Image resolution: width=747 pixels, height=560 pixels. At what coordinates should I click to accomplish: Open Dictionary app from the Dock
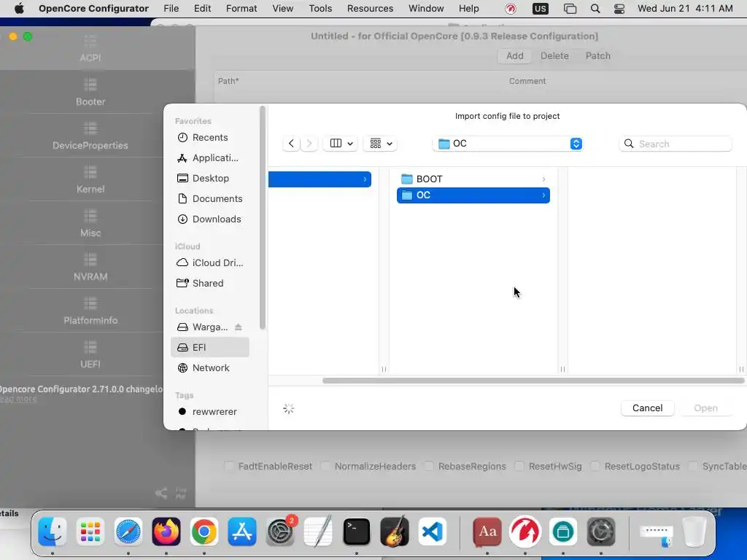click(487, 532)
